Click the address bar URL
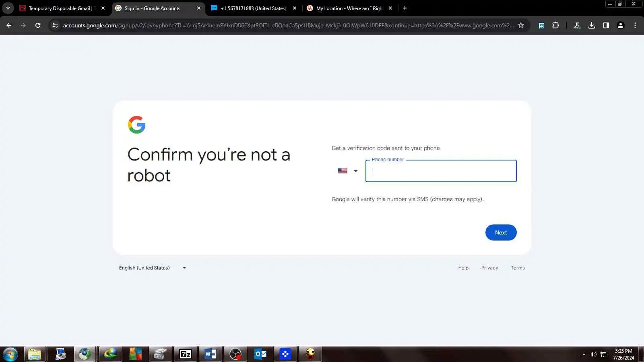Image resolution: width=644 pixels, height=362 pixels. coord(288,25)
